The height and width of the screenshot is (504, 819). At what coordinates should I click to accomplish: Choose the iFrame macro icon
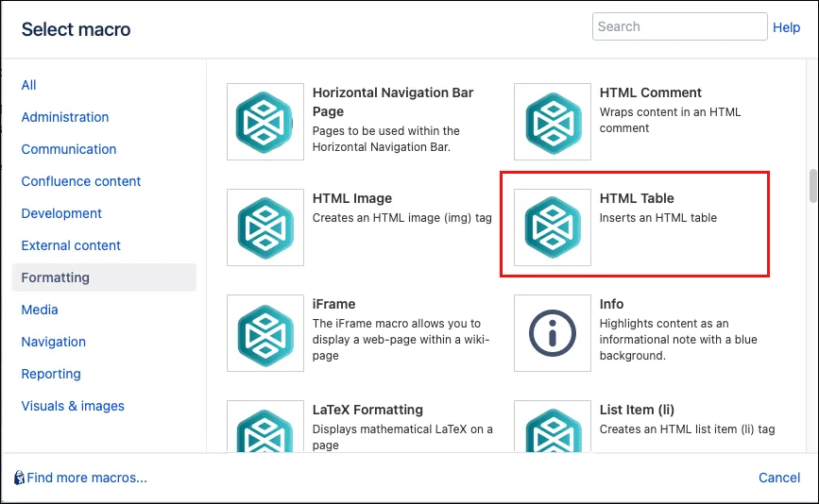click(x=265, y=333)
